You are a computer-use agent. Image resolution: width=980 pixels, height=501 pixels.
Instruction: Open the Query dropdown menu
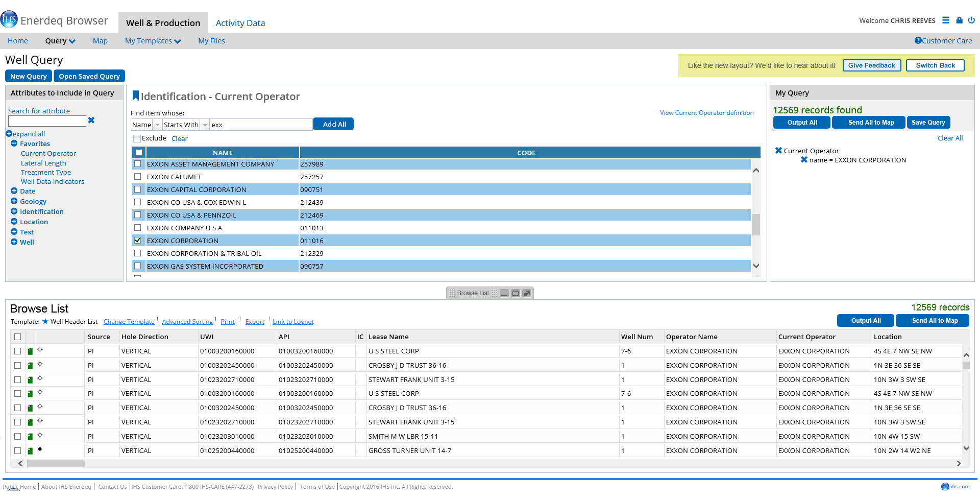tap(60, 41)
